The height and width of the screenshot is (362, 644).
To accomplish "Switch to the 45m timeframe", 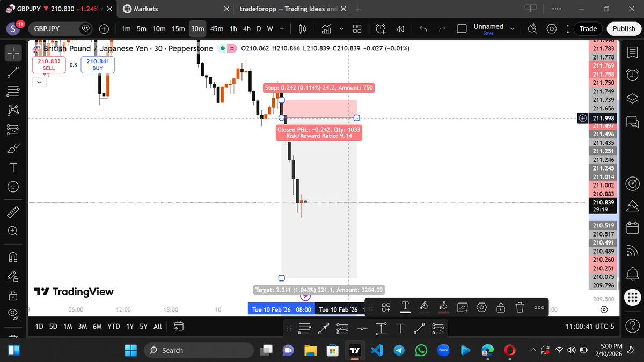I will [x=217, y=29].
